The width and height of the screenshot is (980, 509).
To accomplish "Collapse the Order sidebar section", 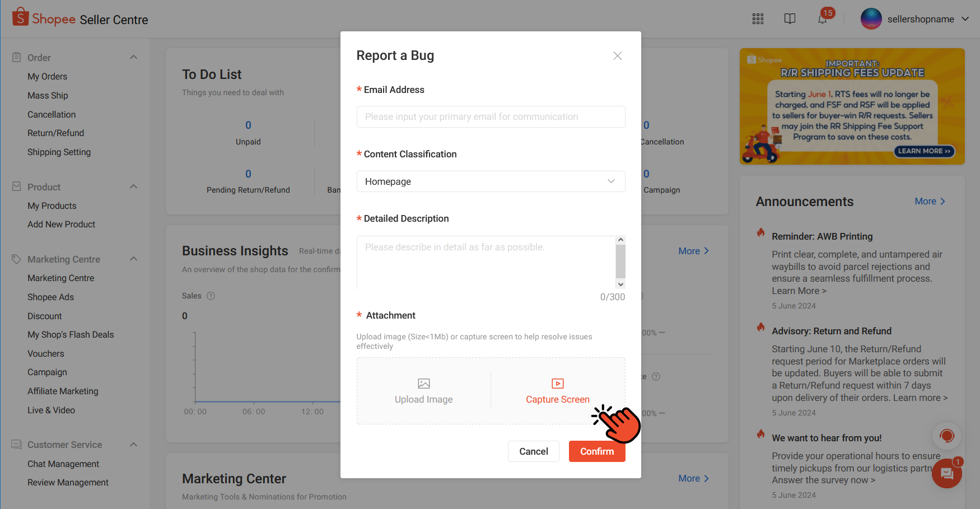I will tap(133, 57).
